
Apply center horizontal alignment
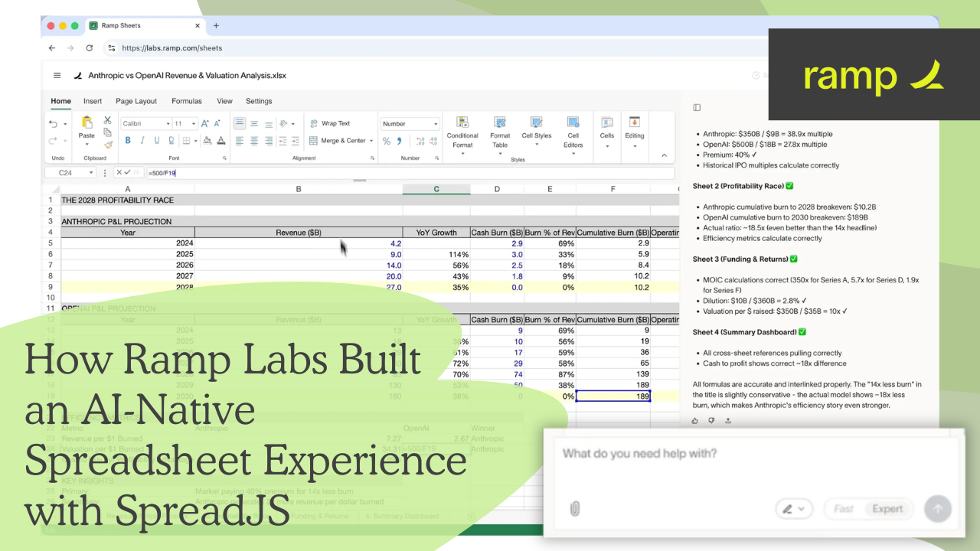(x=253, y=141)
